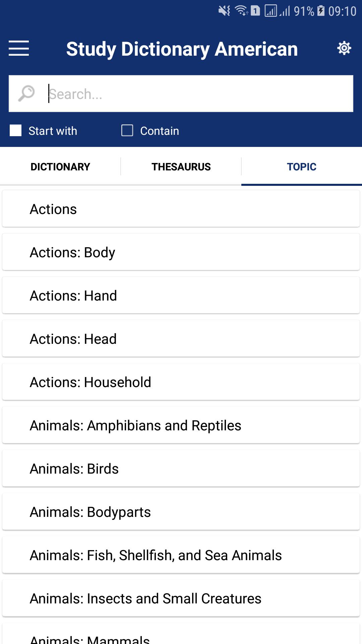The height and width of the screenshot is (644, 362).
Task: Switch to the Thesaurus tab
Action: [181, 166]
